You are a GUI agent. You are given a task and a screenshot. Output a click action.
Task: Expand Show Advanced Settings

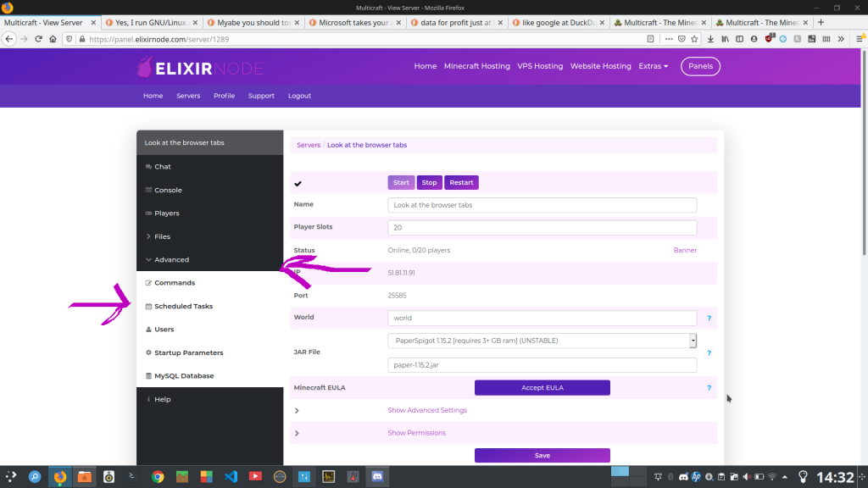pyautogui.click(x=427, y=410)
